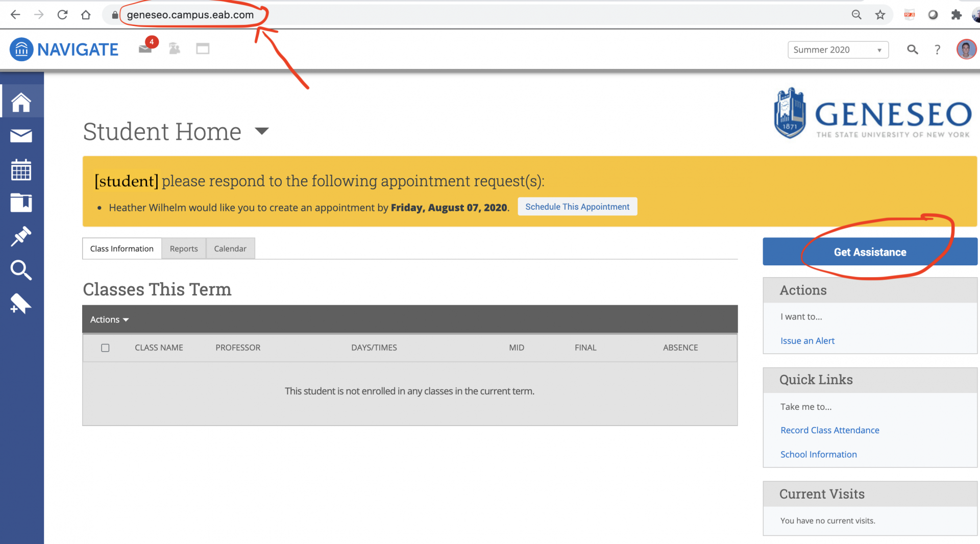Open the Issue an Alert link
The height and width of the screenshot is (544, 980).
coord(807,341)
